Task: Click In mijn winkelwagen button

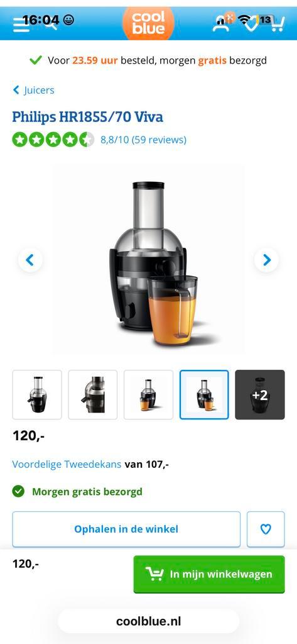Action: tap(209, 574)
